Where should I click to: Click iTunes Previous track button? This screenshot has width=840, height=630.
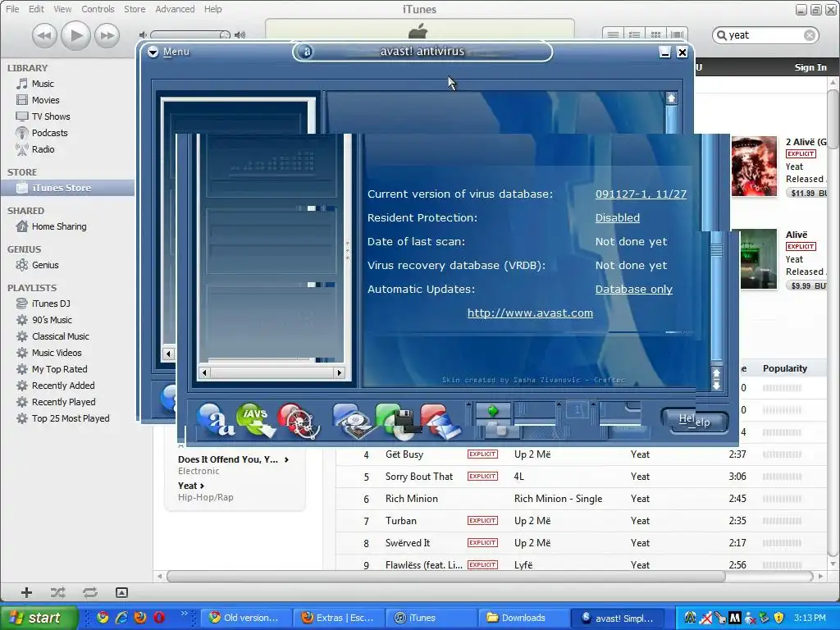(x=44, y=36)
